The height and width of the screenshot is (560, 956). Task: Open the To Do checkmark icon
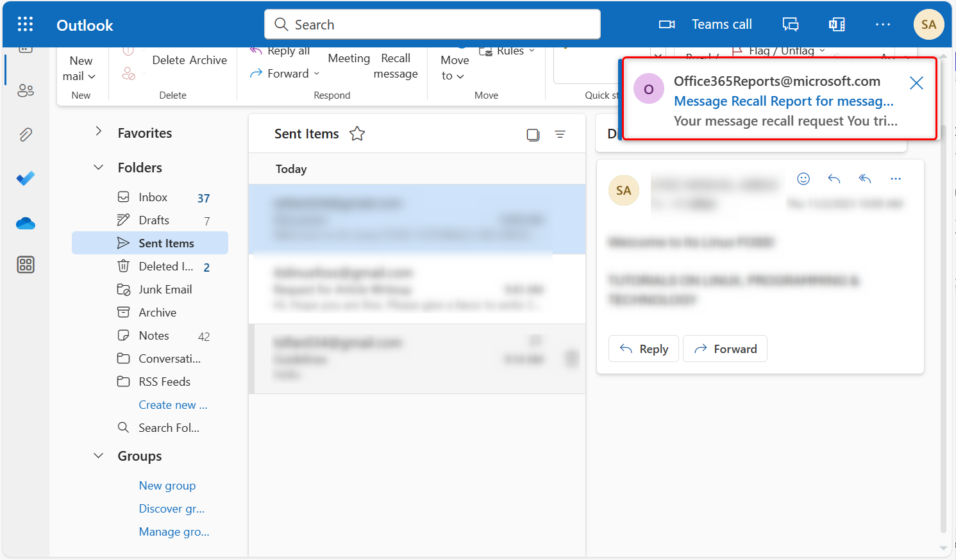(x=26, y=178)
